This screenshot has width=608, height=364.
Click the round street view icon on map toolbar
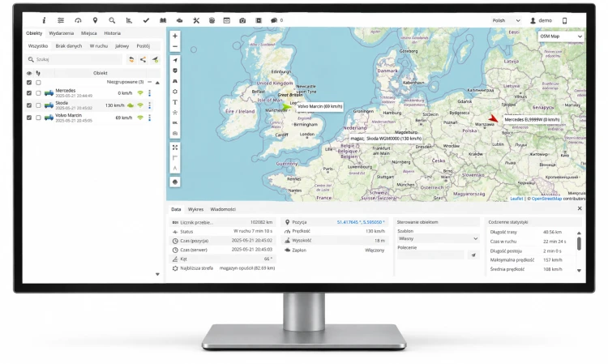point(175,182)
